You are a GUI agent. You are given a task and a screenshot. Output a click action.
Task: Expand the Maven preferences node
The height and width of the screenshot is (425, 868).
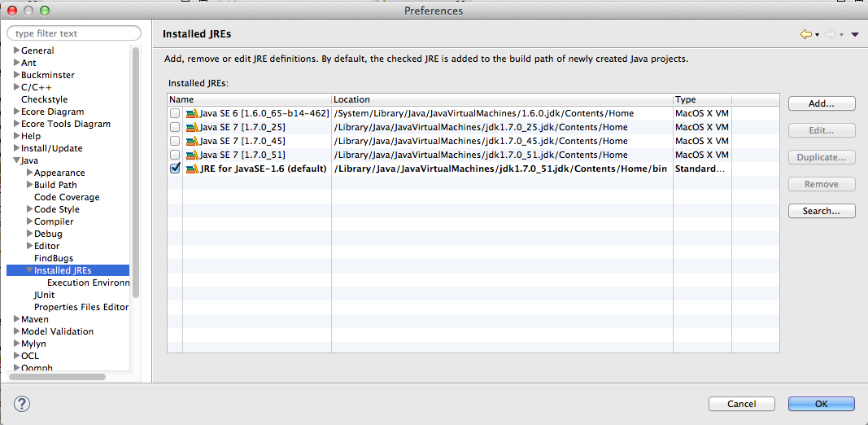(x=16, y=319)
